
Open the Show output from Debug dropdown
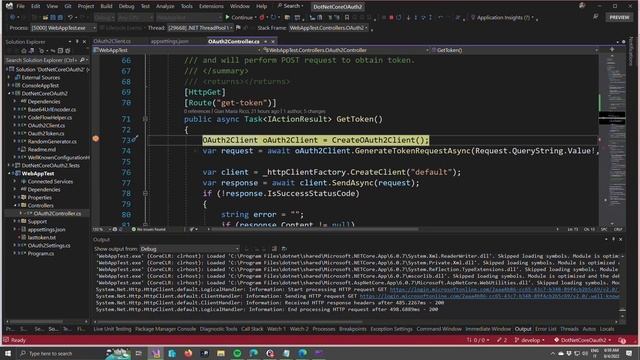tap(190, 249)
